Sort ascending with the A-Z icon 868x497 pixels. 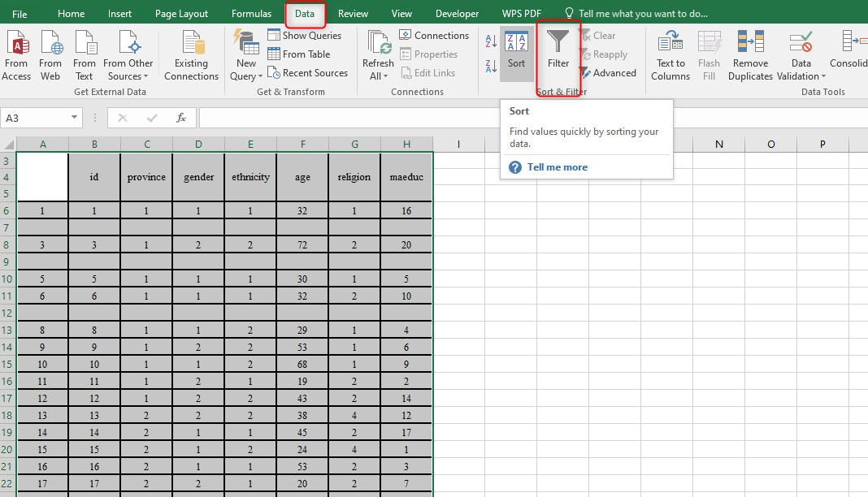click(x=491, y=42)
